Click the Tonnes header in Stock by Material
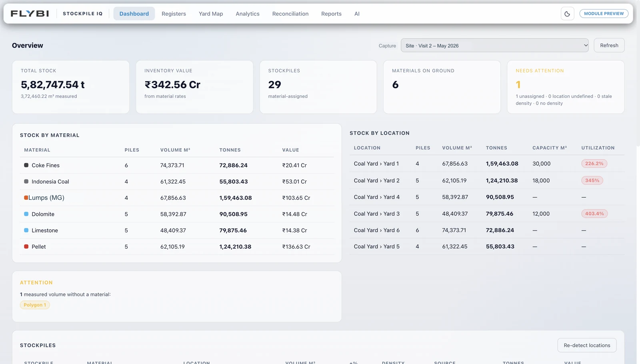 pos(230,150)
